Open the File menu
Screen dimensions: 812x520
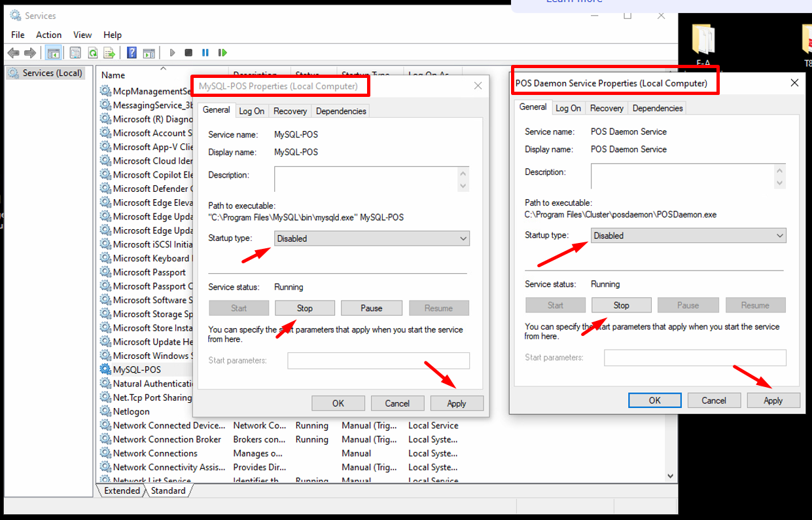click(x=18, y=35)
